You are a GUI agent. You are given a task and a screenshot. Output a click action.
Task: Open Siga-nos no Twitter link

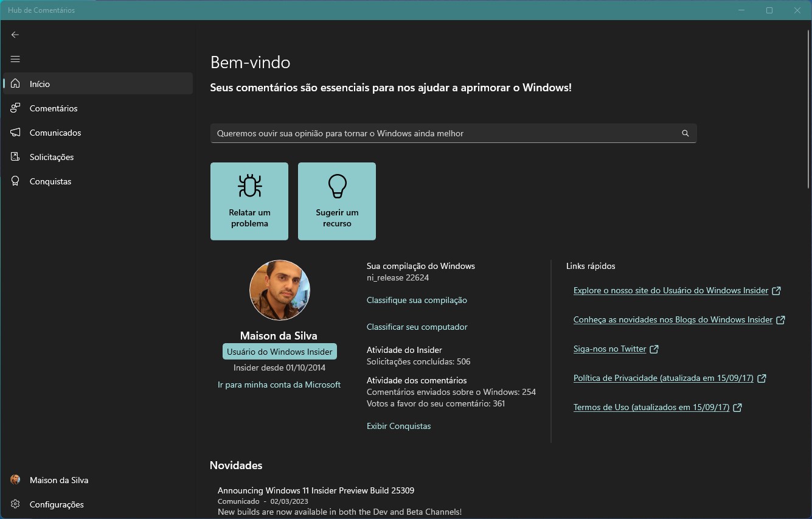click(611, 348)
